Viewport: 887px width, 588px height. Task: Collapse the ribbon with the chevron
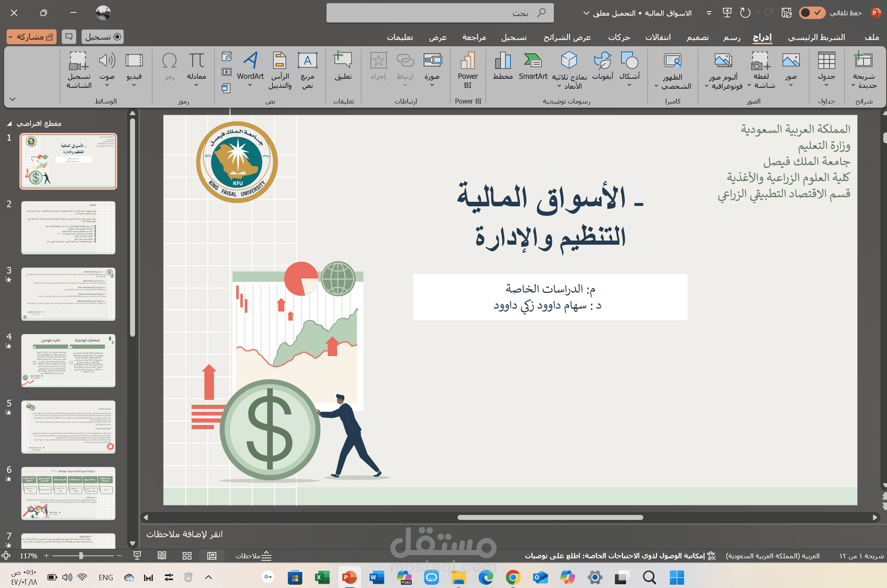click(x=12, y=99)
